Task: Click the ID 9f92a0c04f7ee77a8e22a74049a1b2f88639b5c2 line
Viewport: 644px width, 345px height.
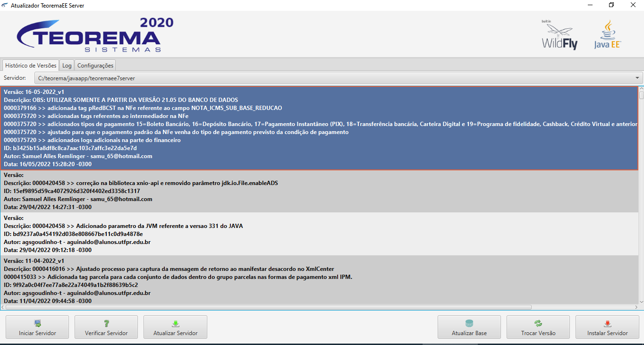Action: pos(71,285)
